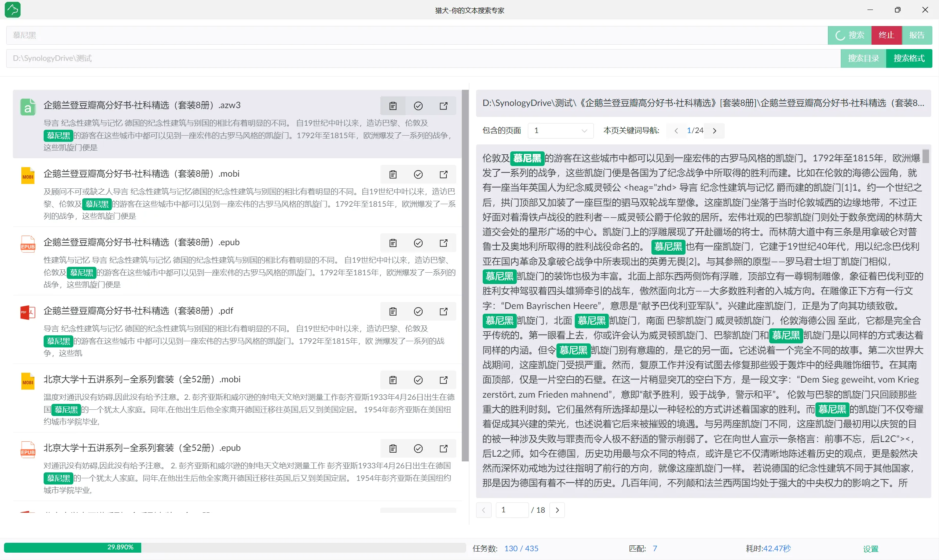Viewport: 939px width, 560px height.
Task: Select the 企鹅兰登 epub search result
Action: [141, 242]
